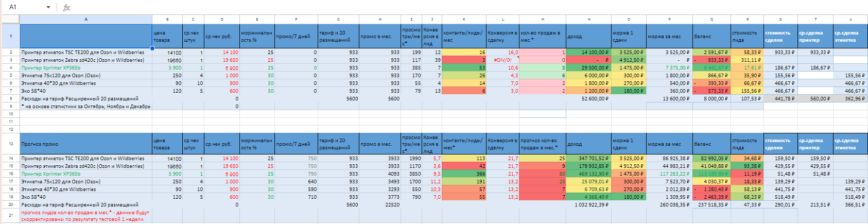Select column A header
The width and height of the screenshot is (868, 224).
tap(86, 19)
